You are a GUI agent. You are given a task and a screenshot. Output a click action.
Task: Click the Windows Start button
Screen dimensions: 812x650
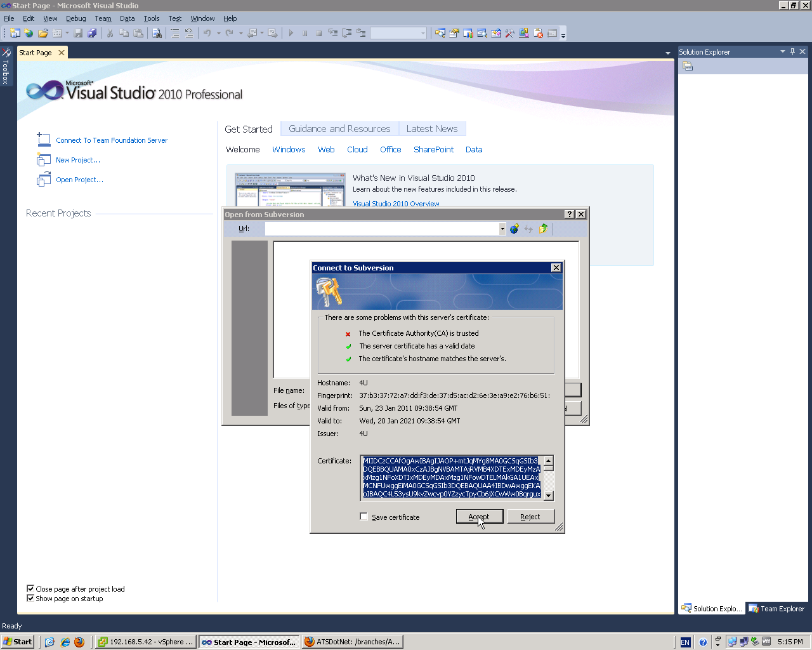point(17,642)
